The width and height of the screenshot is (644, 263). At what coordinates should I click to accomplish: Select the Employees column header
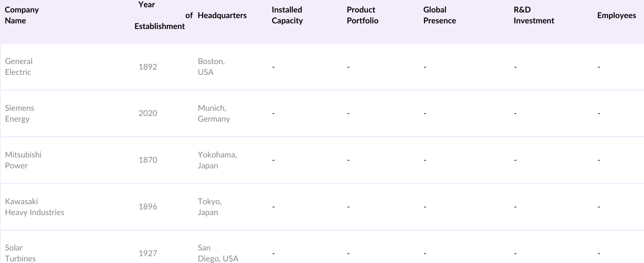(x=616, y=15)
